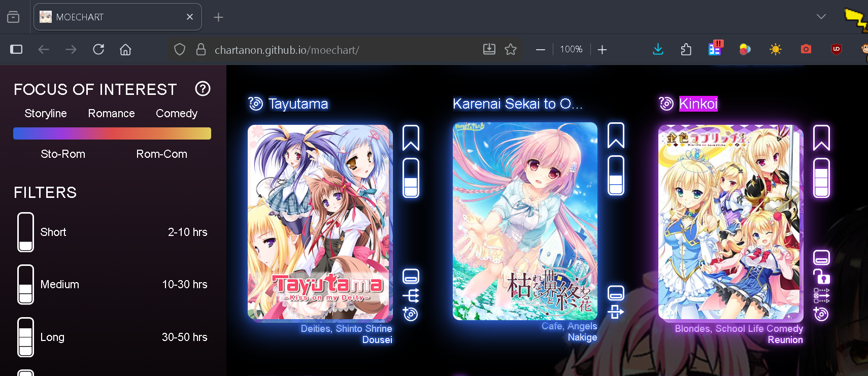Click the branching routes icon on Tayutama card

[411, 295]
